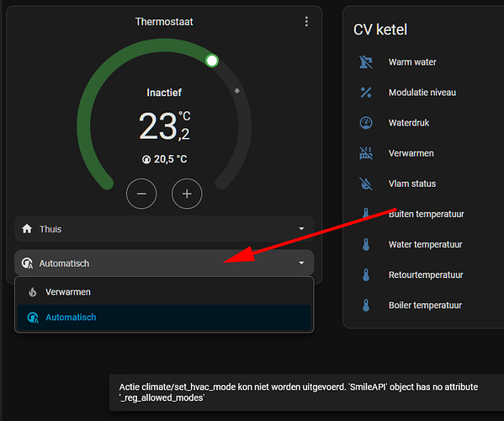This screenshot has height=421, width=504.
Task: Select Automatisch from the mode list
Action: pyautogui.click(x=164, y=317)
